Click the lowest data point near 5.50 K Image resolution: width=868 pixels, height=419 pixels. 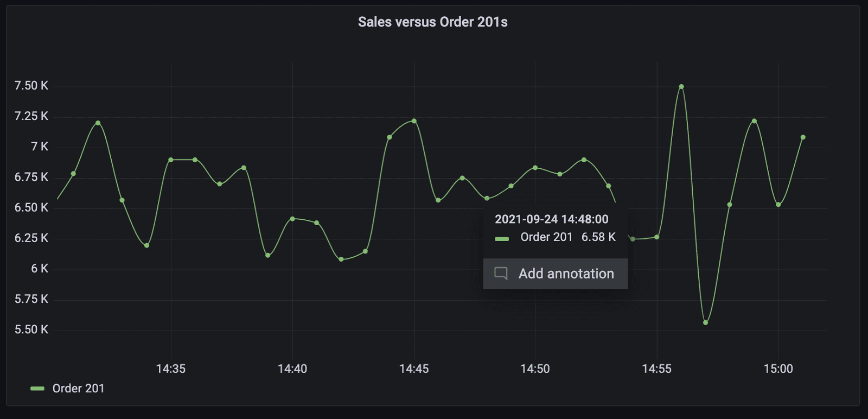coord(705,322)
